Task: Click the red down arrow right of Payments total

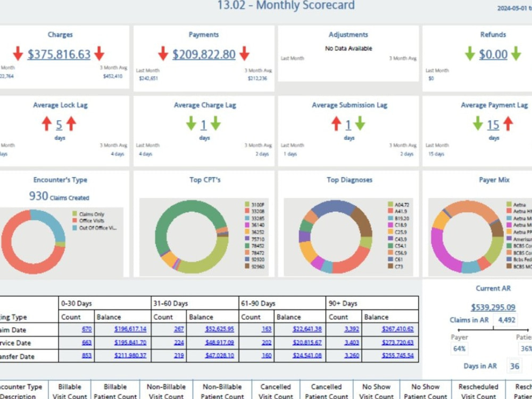Action: click(244, 54)
